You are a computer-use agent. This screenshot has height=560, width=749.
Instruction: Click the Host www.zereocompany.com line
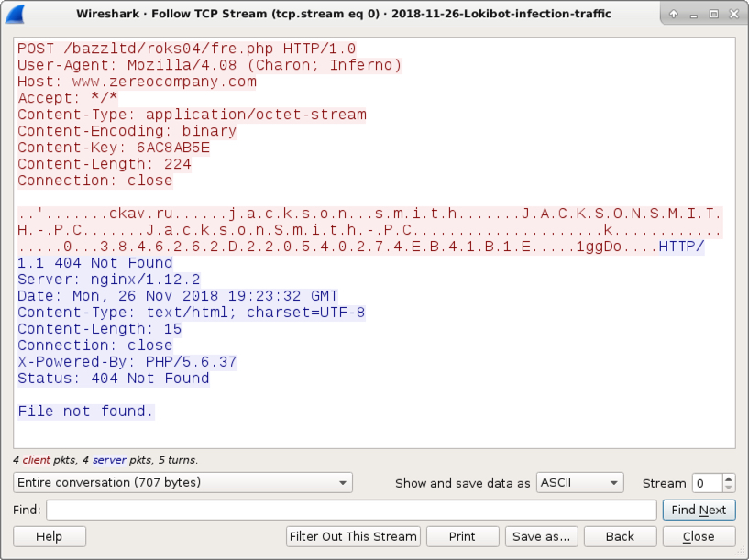point(138,82)
